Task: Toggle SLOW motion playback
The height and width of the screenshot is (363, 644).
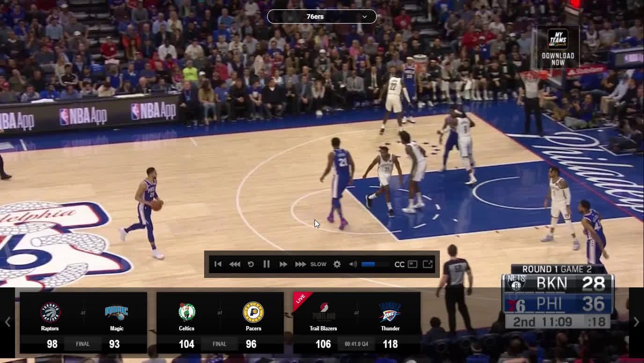Action: (318, 264)
